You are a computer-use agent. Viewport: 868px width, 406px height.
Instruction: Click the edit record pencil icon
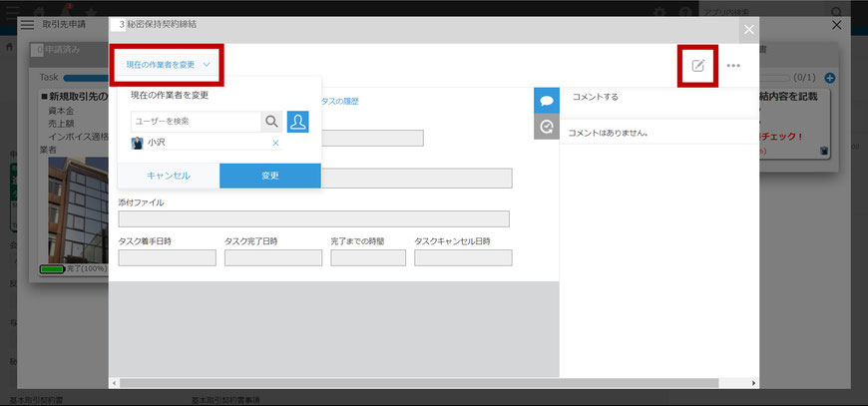pyautogui.click(x=698, y=66)
